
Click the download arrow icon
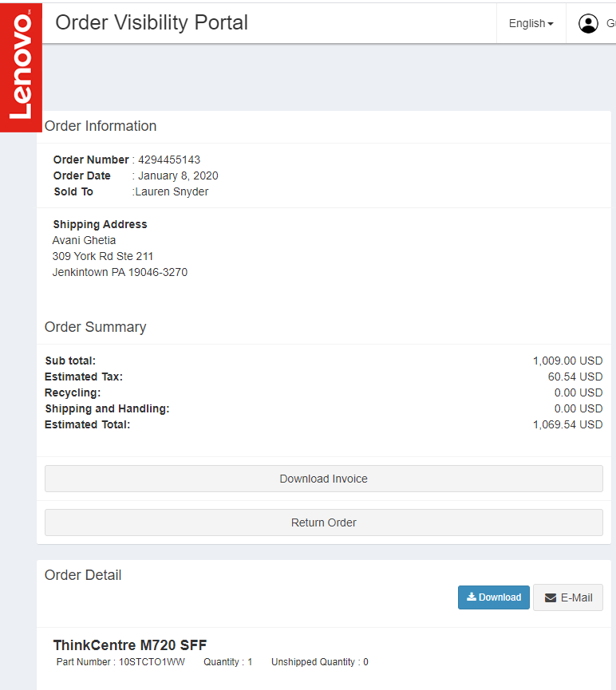pyautogui.click(x=472, y=597)
